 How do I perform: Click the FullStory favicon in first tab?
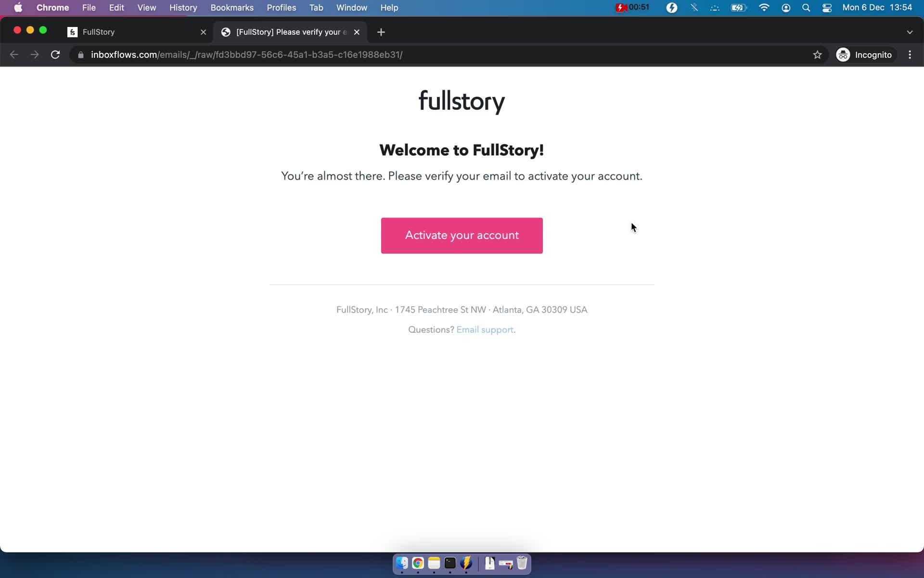click(x=73, y=32)
